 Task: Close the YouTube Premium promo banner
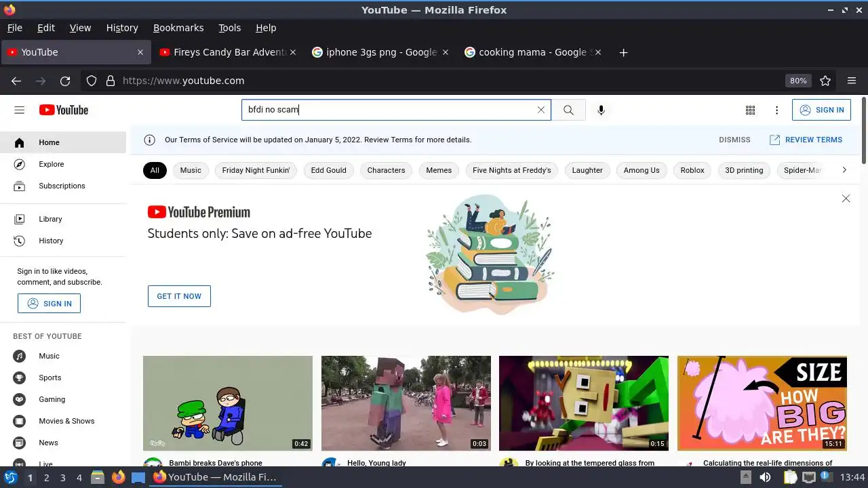(846, 199)
